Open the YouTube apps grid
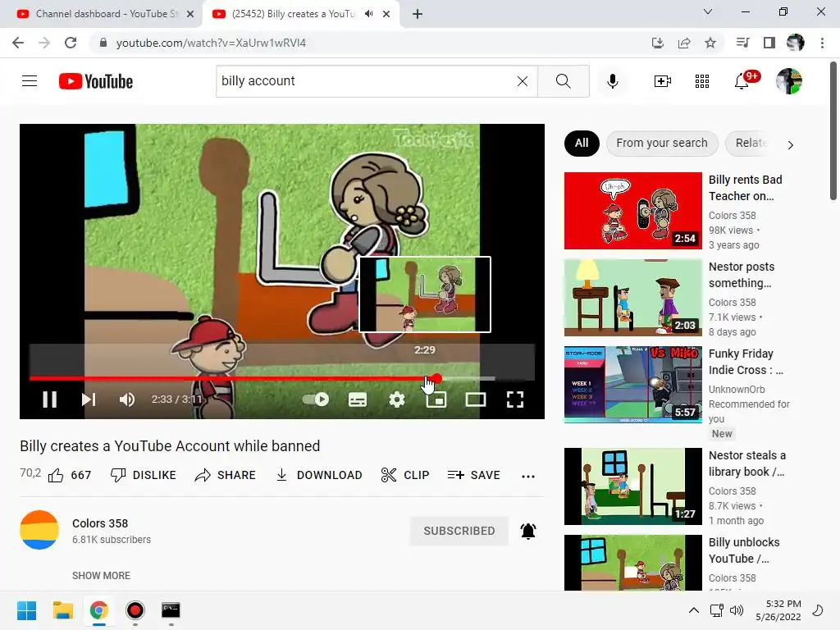Screen dimensions: 840x630 (702, 81)
